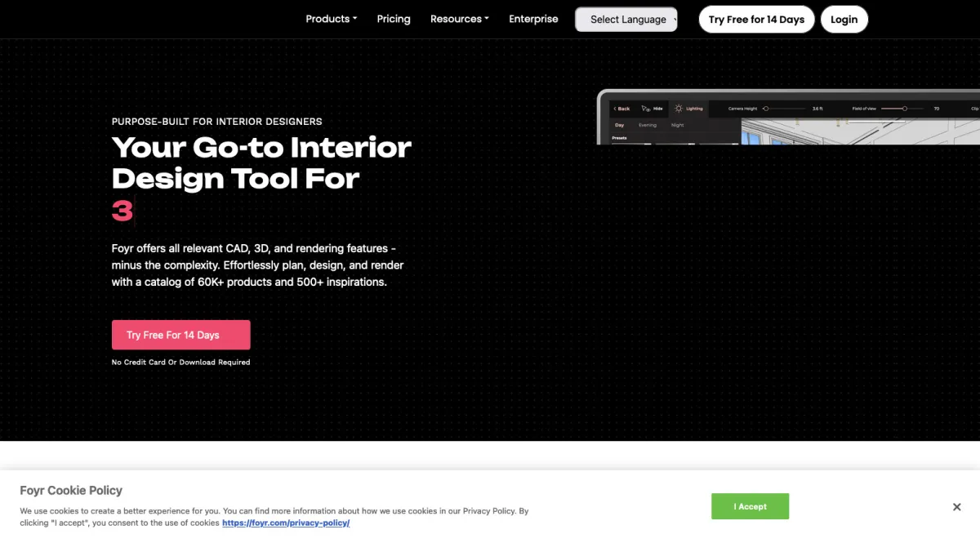980x543 pixels.
Task: Switch to the Evening tab in the mockup
Action: point(647,125)
